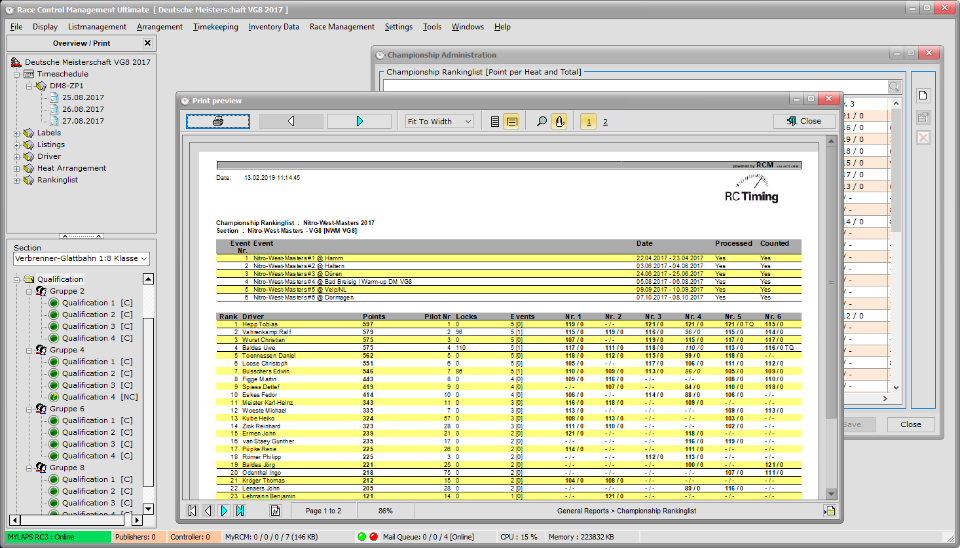
Task: Click export icon at bottom right of preview
Action: click(x=829, y=511)
